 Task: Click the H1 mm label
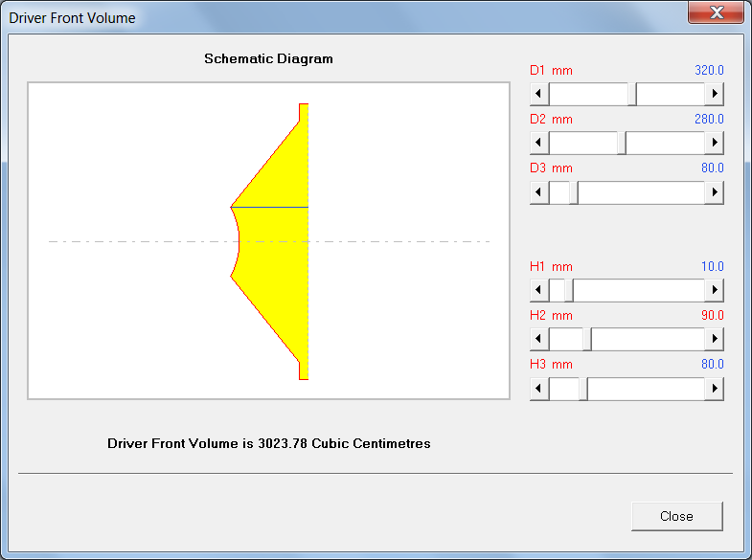[551, 266]
